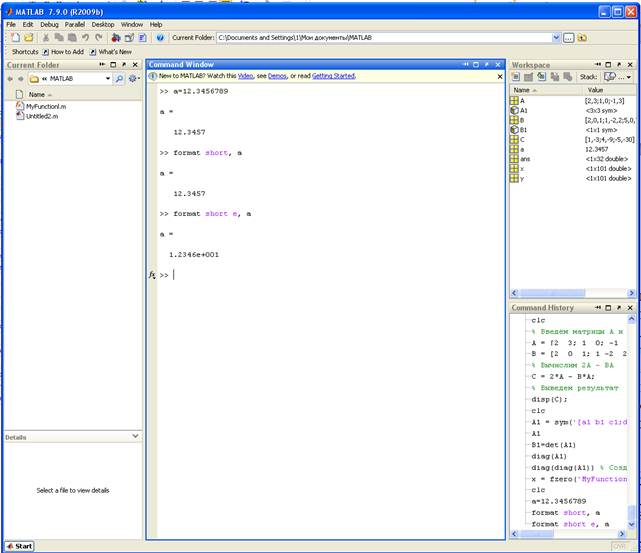Screen dimensions: 641x553
Task: Open the Edit menu
Action: pos(28,25)
